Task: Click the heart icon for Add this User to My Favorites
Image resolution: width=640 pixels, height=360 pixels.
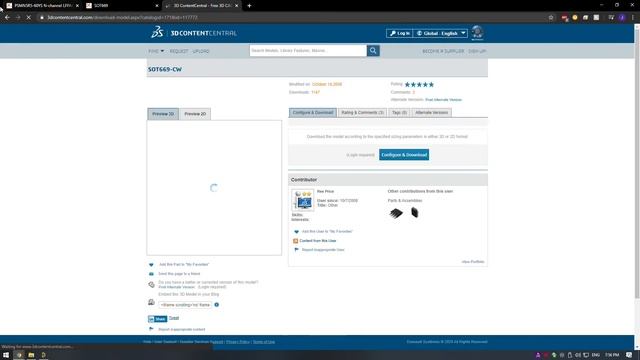Action: coord(296,231)
